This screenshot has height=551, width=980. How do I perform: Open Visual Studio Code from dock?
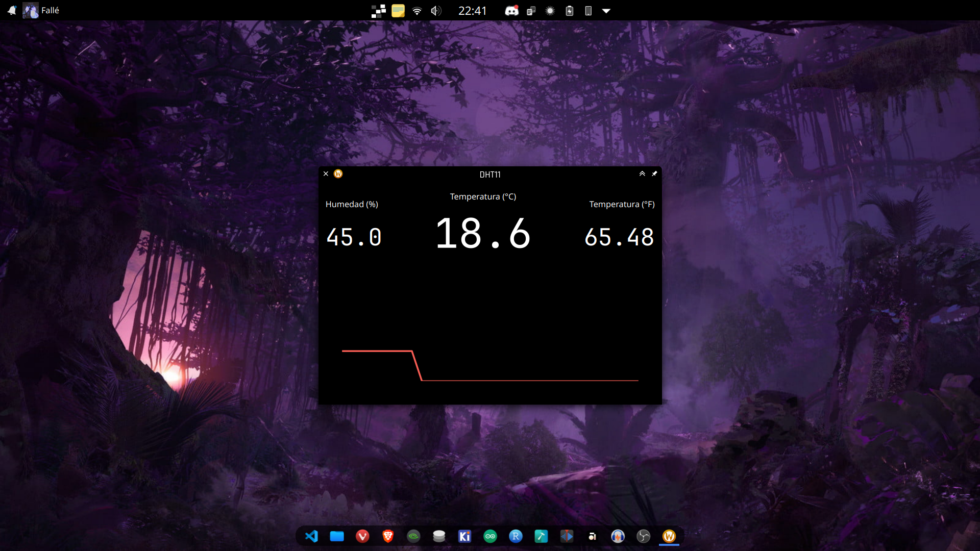(311, 536)
